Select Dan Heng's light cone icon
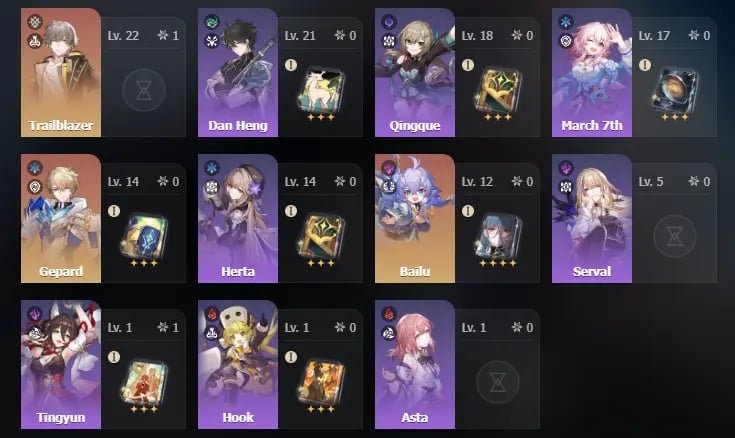Image resolution: width=735 pixels, height=438 pixels. 321,90
